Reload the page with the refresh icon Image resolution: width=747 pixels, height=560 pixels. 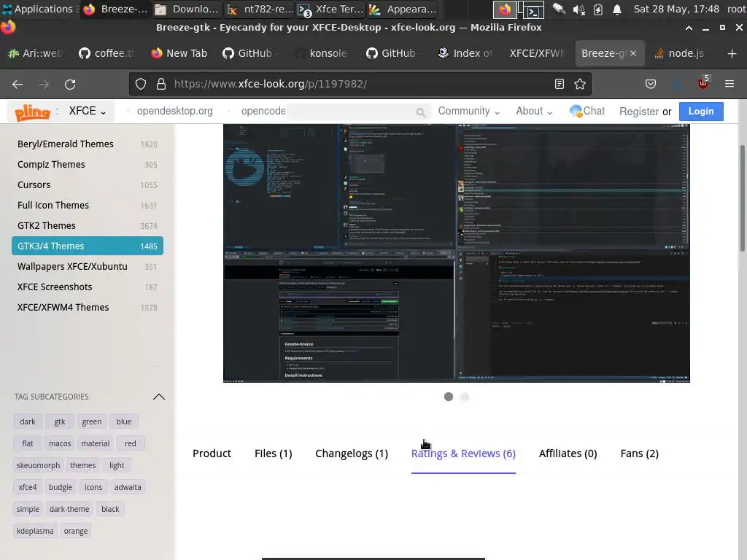[x=70, y=85]
